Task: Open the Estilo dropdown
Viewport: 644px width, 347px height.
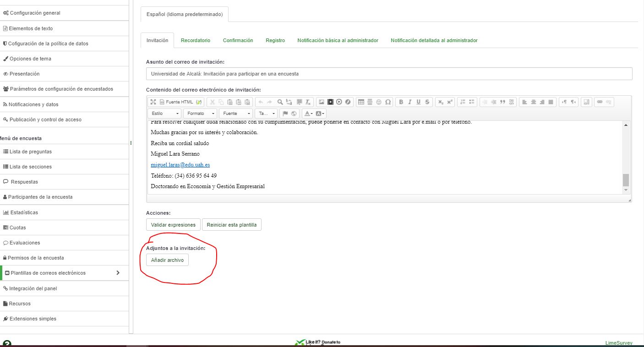Action: [164, 114]
